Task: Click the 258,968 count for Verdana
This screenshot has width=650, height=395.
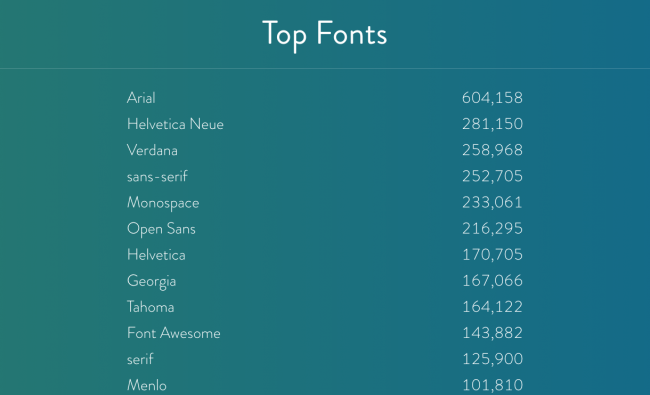Action: click(492, 150)
